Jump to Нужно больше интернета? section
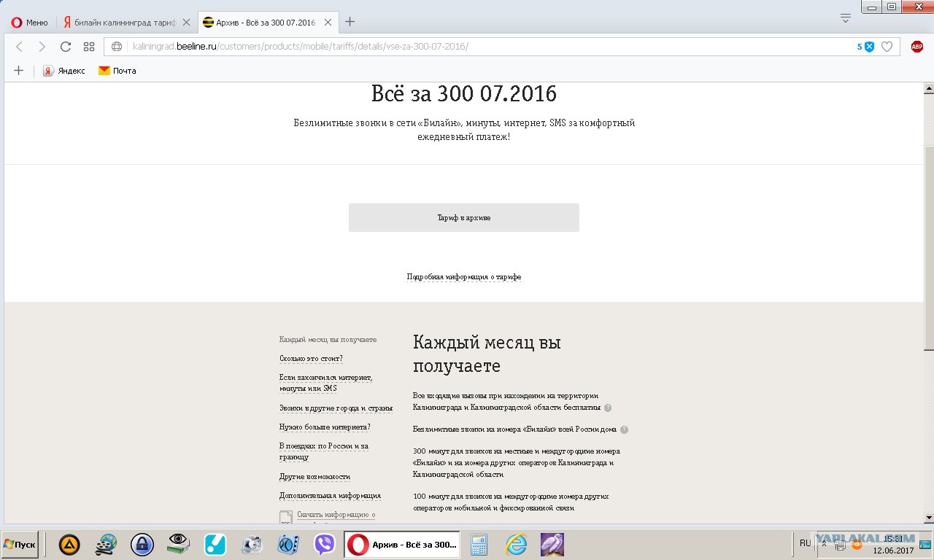Viewport: 934px width, 560px height. click(x=325, y=427)
